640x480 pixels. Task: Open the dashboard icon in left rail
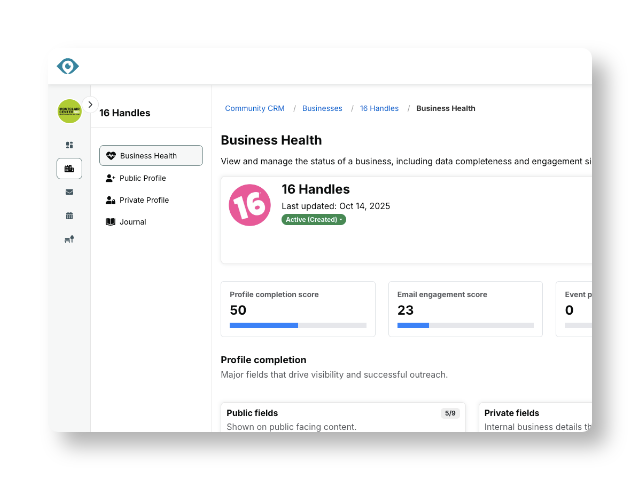(x=69, y=145)
